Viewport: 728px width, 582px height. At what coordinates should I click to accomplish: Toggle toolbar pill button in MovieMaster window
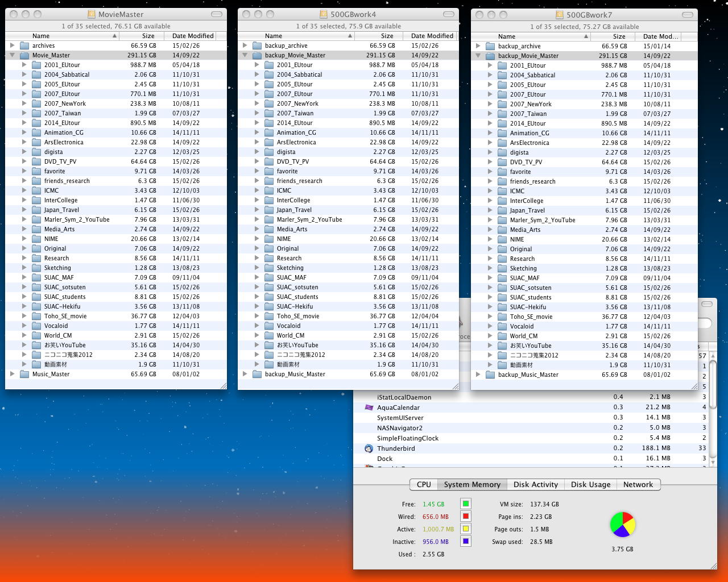tap(217, 14)
